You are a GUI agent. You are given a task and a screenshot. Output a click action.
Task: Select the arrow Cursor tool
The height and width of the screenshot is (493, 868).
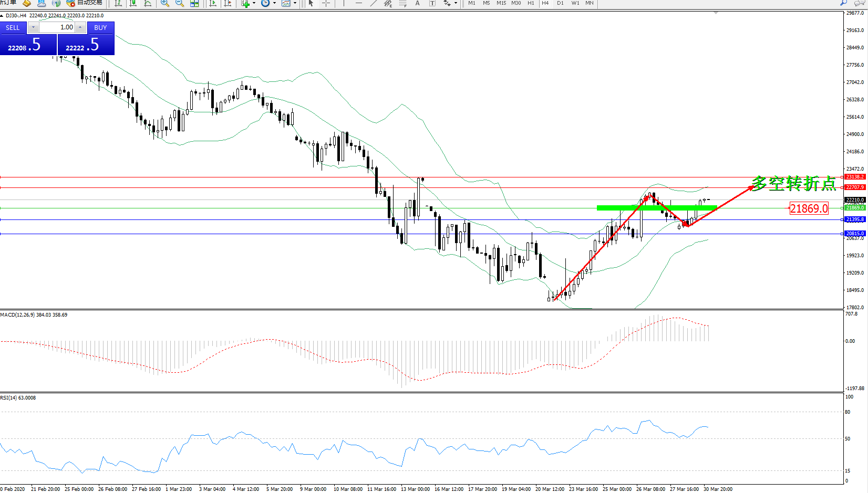311,3
